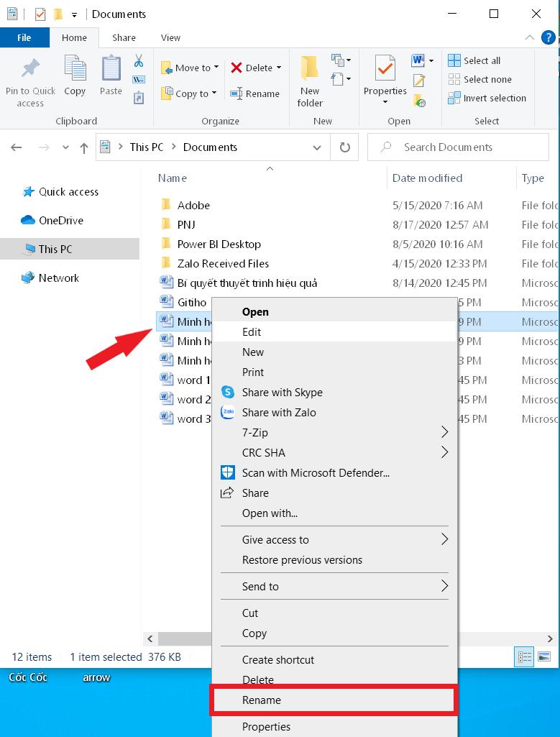Click the Microsoft Defender shield icon
The image size is (560, 737).
tap(228, 472)
